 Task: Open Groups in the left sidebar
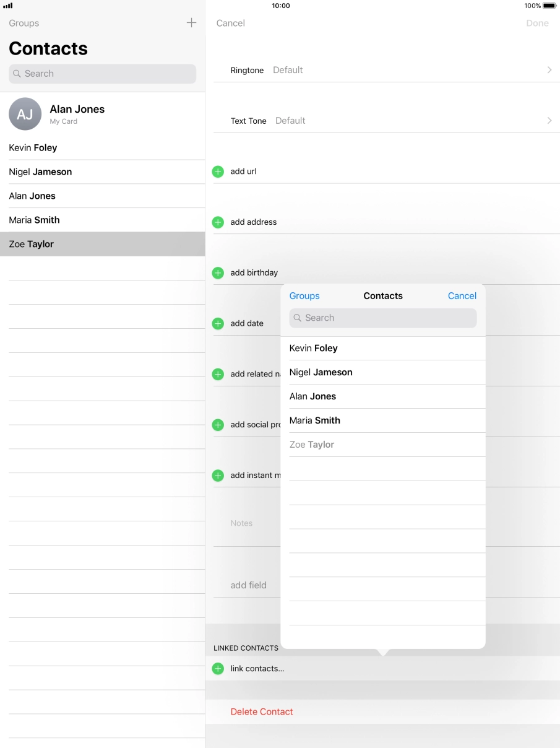point(24,23)
